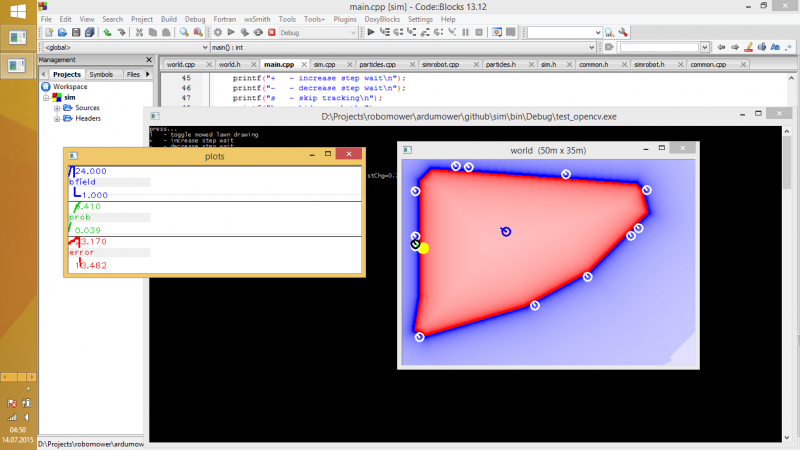Image resolution: width=800 pixels, height=450 pixels.
Task: Click the Jump back arrow icon
Action: (x=721, y=47)
